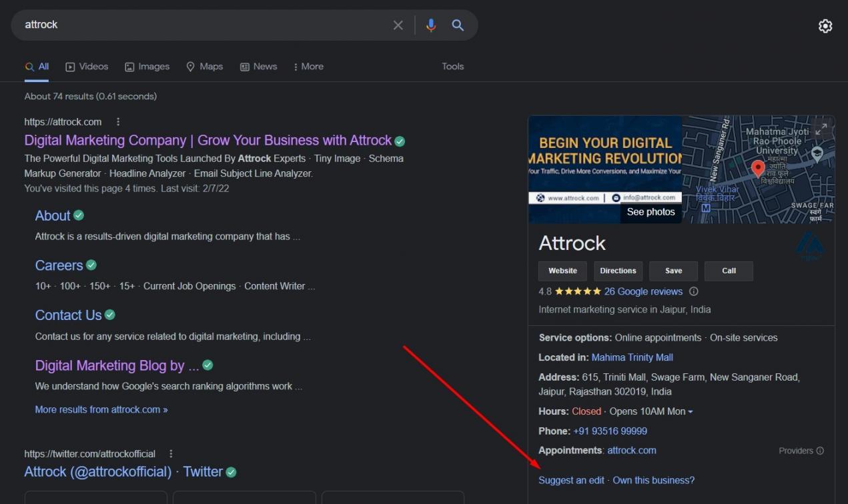Open Digital Marketing Blog sitelink
The height and width of the screenshot is (504, 848).
coord(117,365)
